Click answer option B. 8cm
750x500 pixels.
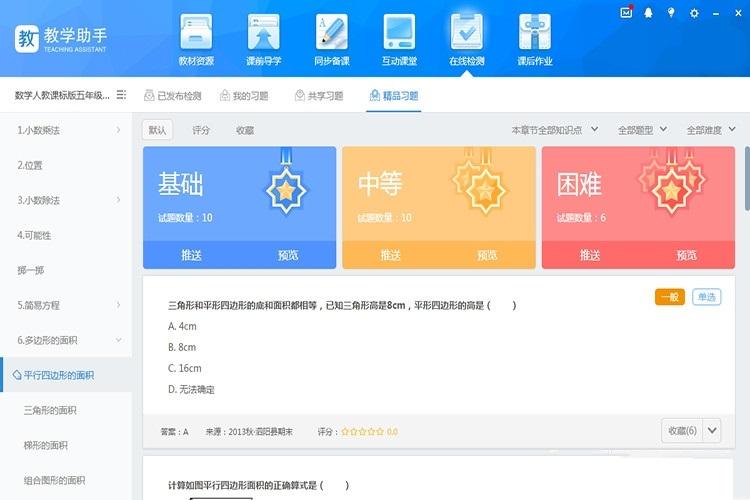tap(182, 347)
